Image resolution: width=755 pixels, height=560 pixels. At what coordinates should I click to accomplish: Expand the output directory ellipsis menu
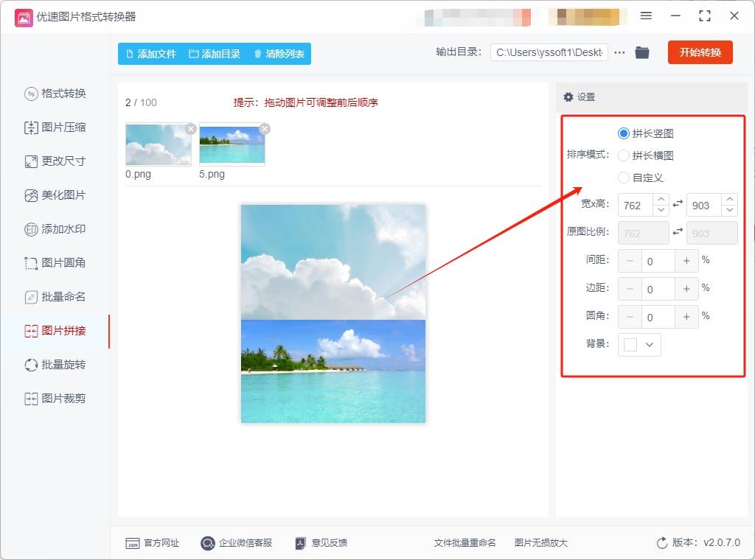pos(619,52)
